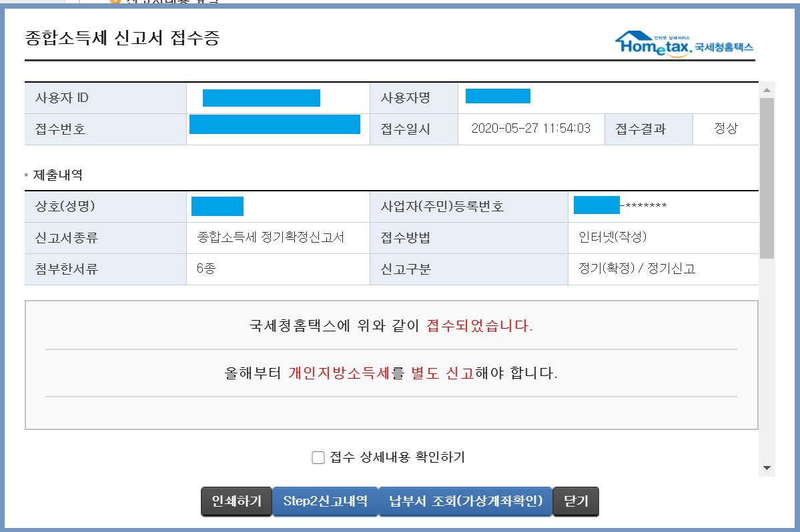Click 납부서 조회(가상계좌확인) button

click(466, 501)
